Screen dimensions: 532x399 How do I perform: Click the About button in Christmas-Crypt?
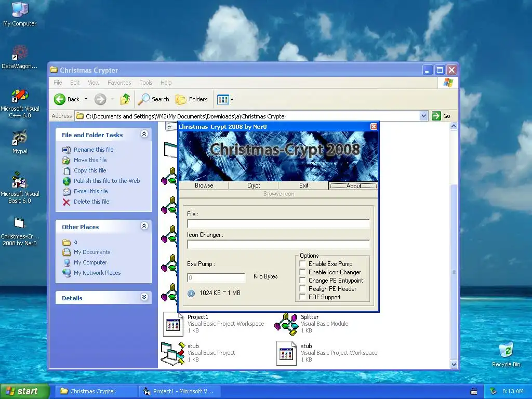coord(353,185)
